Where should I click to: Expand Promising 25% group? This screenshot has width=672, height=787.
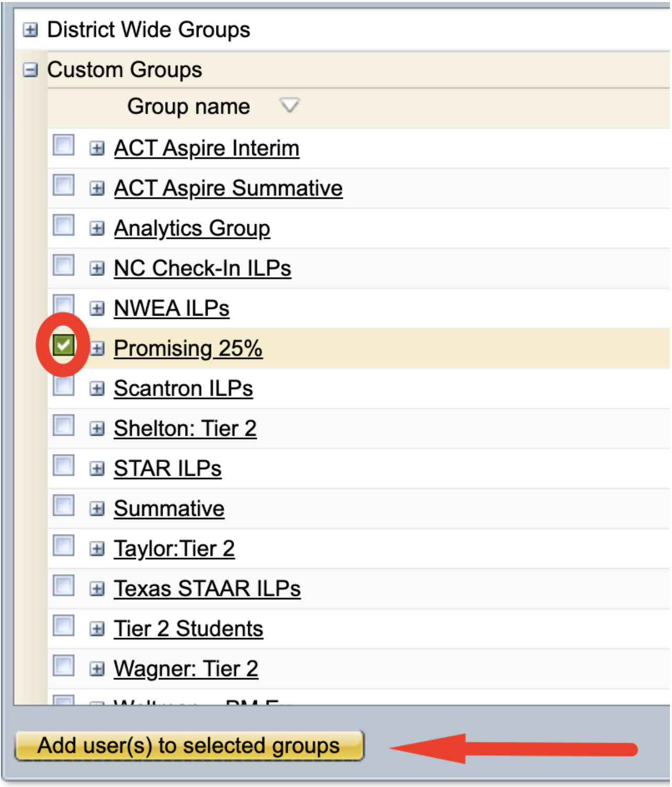[x=97, y=348]
